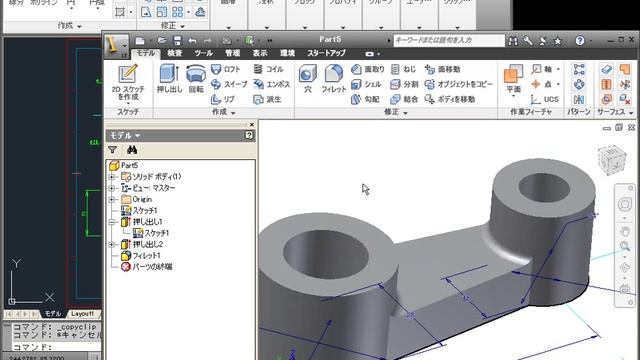Select Part5 root in model tree

(x=124, y=165)
